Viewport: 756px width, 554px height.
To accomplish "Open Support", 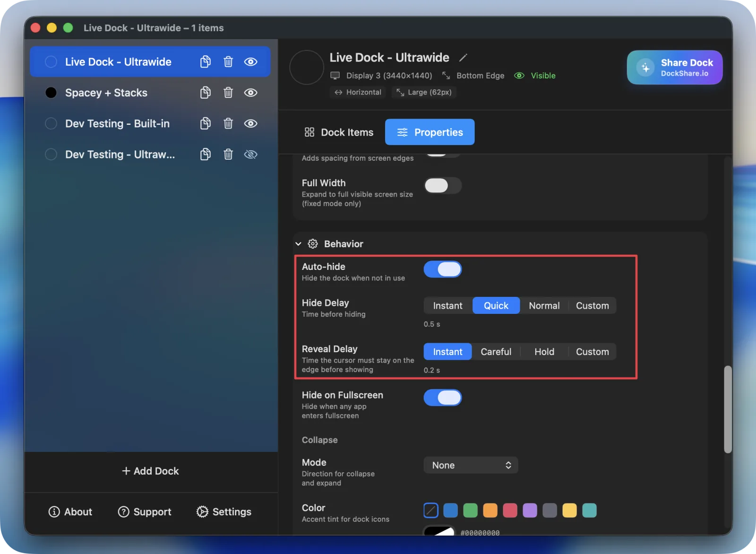I will click(x=145, y=512).
